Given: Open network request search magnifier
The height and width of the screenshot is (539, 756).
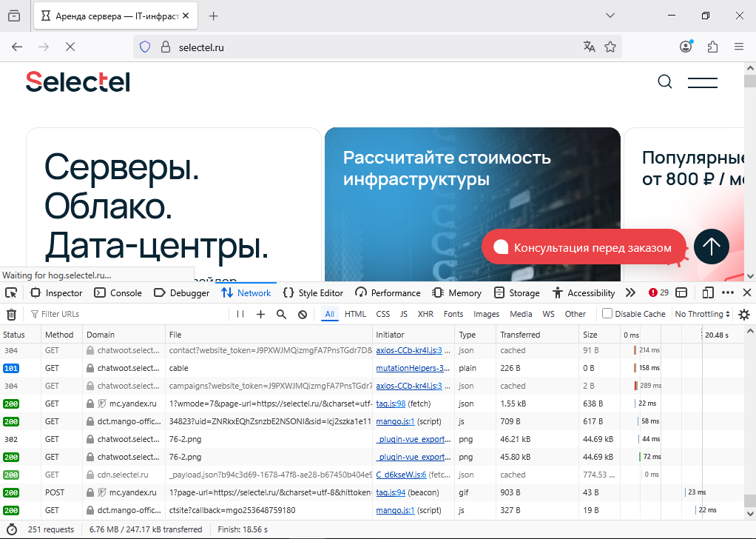Looking at the screenshot, I should 281,314.
